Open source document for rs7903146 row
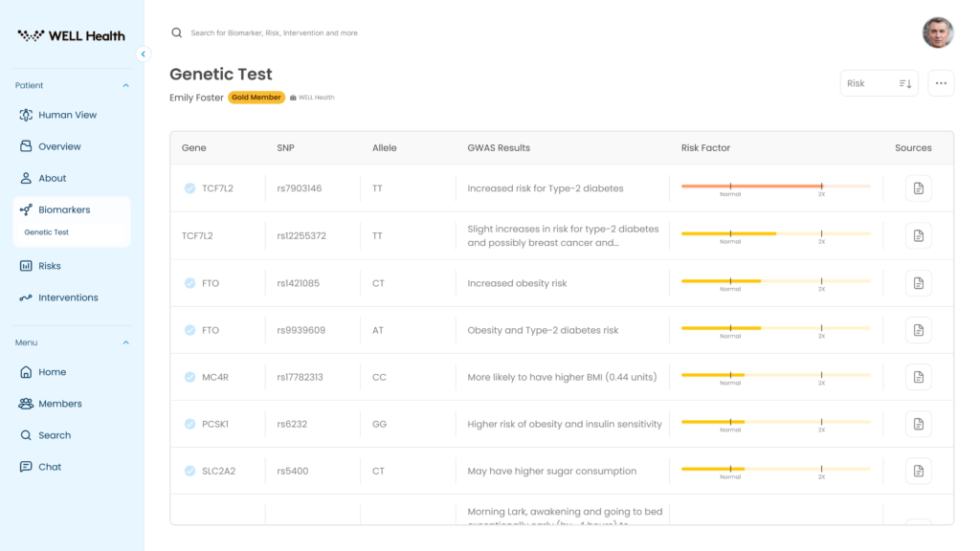The width and height of the screenshot is (980, 551). tap(918, 188)
